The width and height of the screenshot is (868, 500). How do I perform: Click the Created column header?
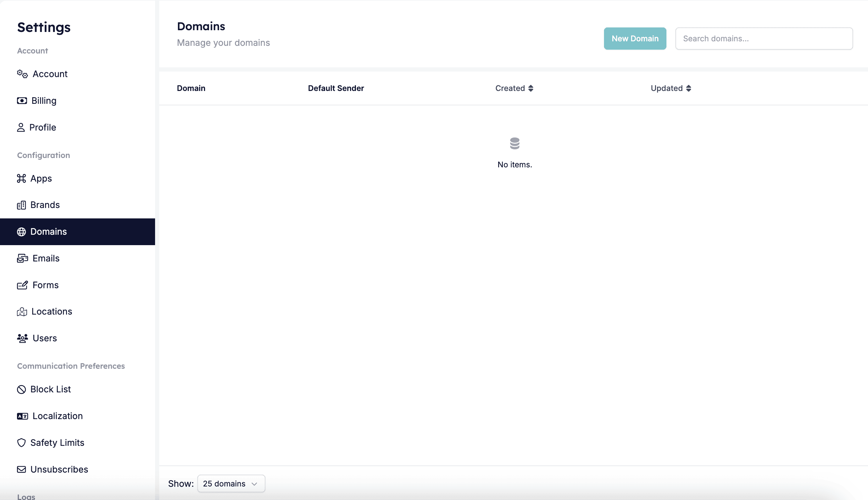point(514,88)
